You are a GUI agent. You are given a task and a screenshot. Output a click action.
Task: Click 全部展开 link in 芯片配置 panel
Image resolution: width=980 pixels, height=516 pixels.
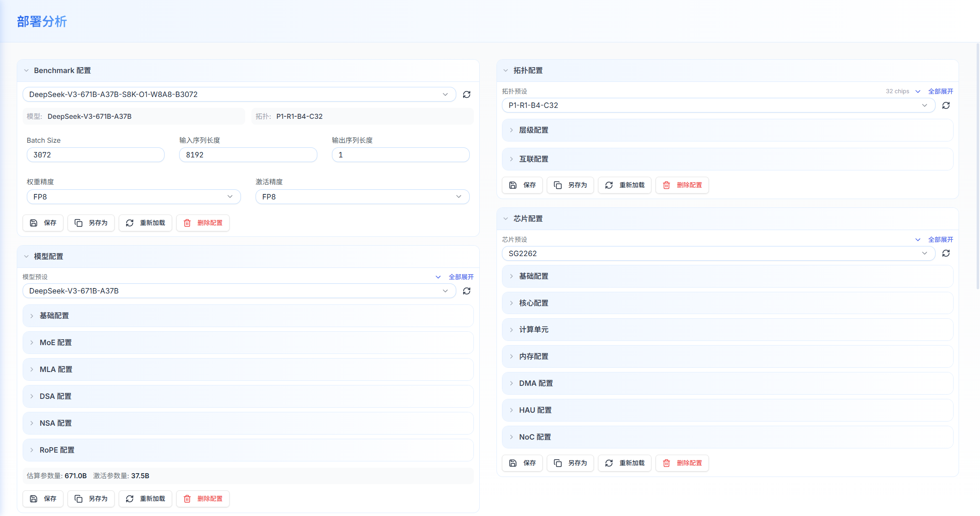tap(940, 240)
